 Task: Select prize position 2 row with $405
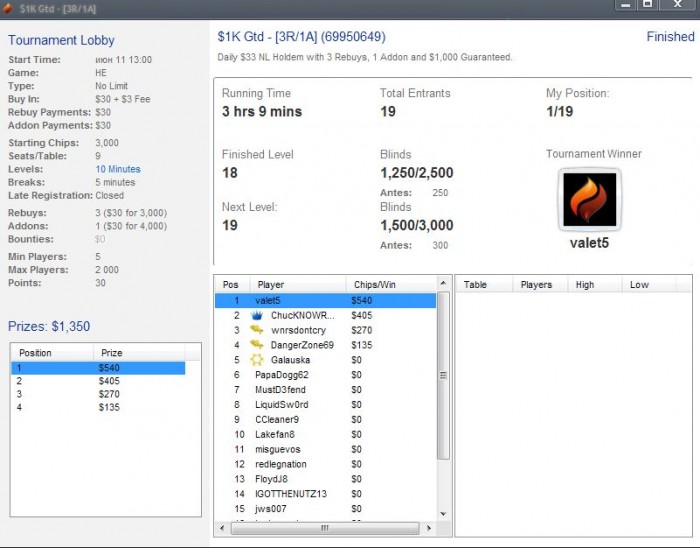tap(98, 381)
